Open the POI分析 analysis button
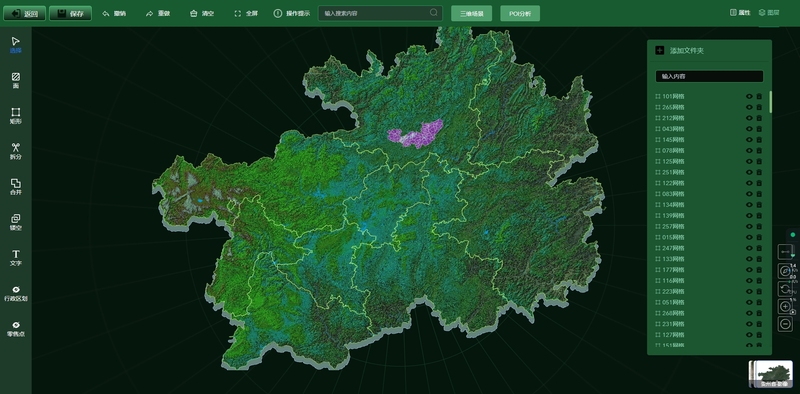The width and height of the screenshot is (800, 394). click(x=520, y=14)
